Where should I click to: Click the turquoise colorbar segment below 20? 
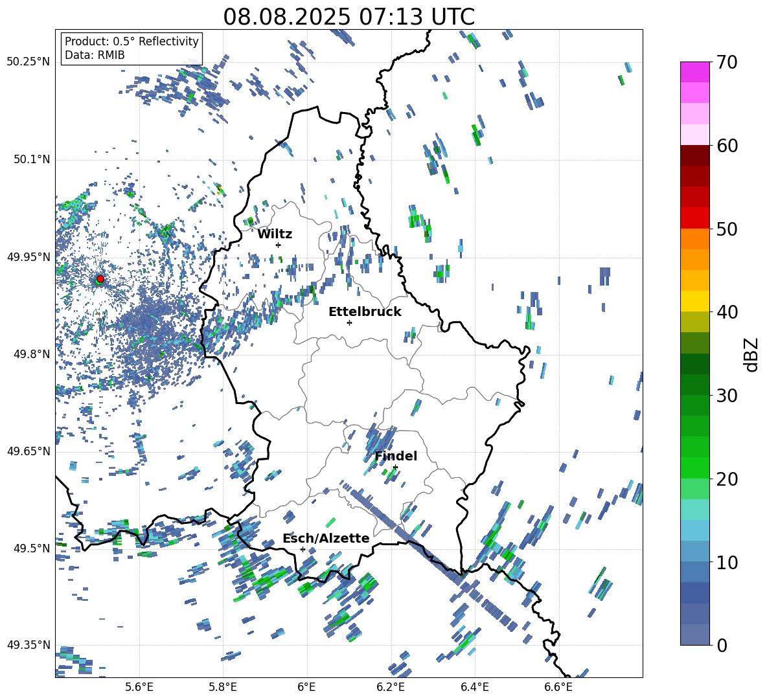pyautogui.click(x=694, y=510)
